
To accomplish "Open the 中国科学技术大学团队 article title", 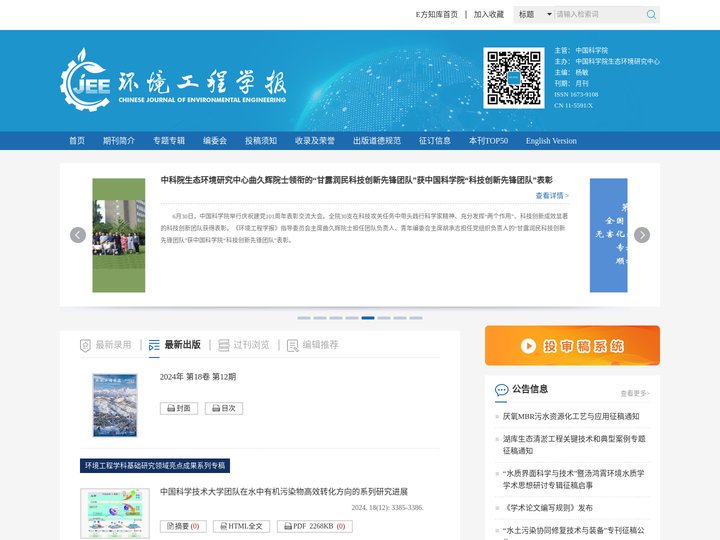I will [x=284, y=492].
